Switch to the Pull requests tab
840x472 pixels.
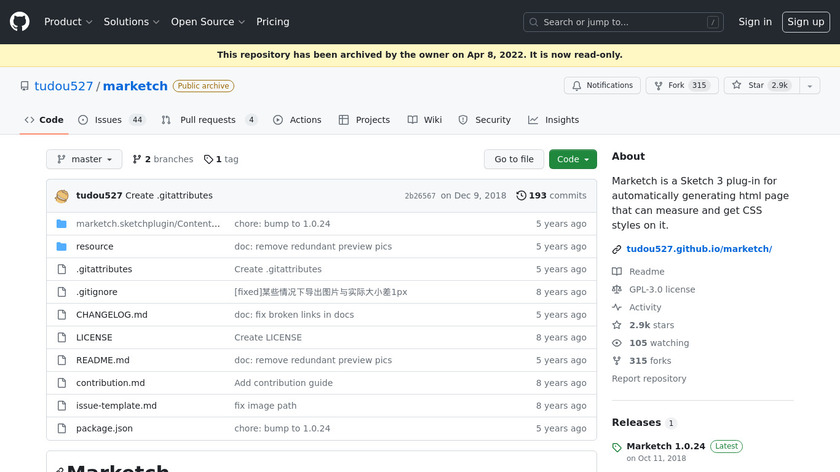[x=209, y=120]
